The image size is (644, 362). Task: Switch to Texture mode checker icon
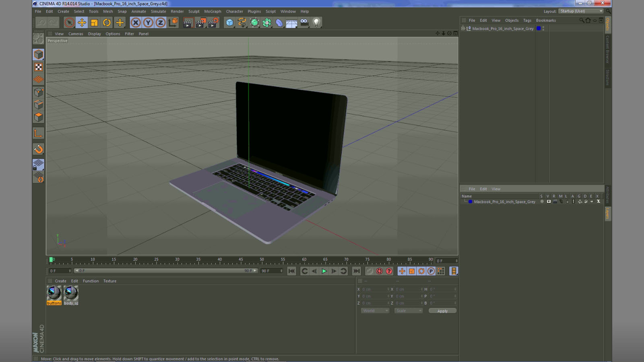[x=39, y=67]
